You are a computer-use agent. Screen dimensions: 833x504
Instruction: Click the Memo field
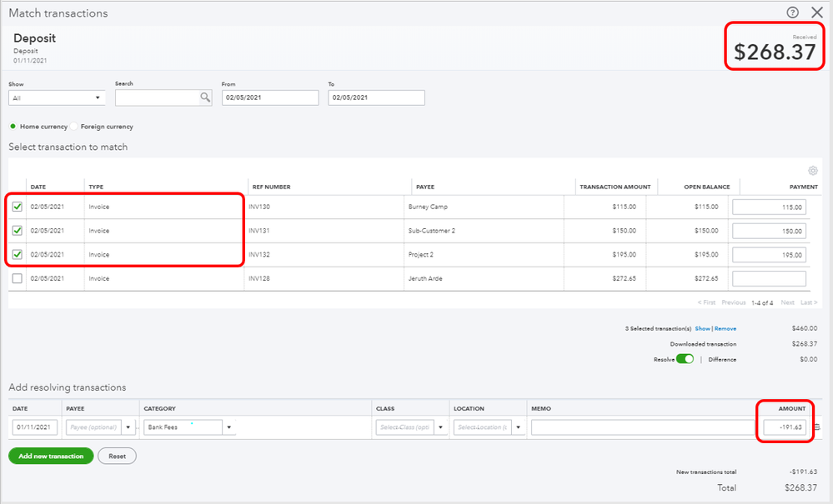(642, 427)
